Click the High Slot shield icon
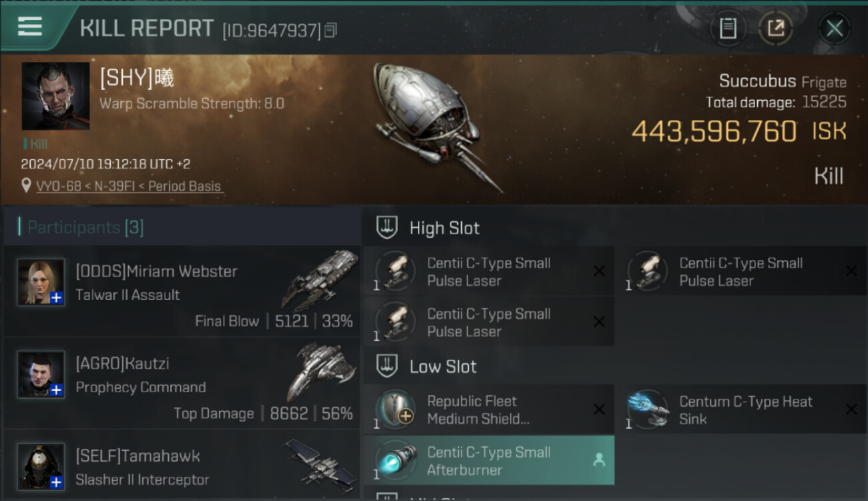The image size is (868, 501). [387, 228]
